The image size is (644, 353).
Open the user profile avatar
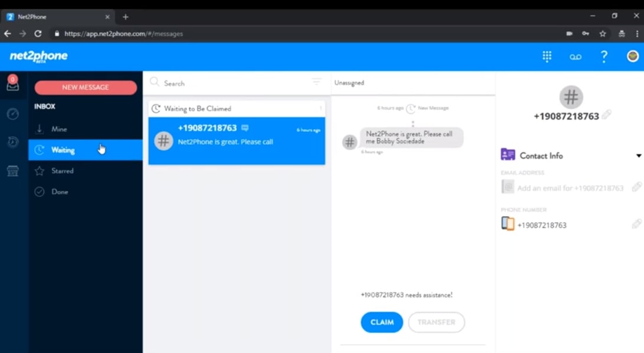632,56
